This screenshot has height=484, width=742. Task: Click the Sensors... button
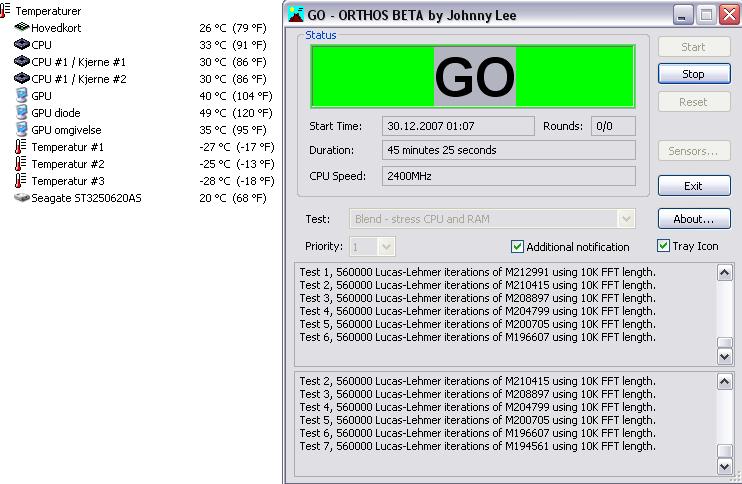694,151
